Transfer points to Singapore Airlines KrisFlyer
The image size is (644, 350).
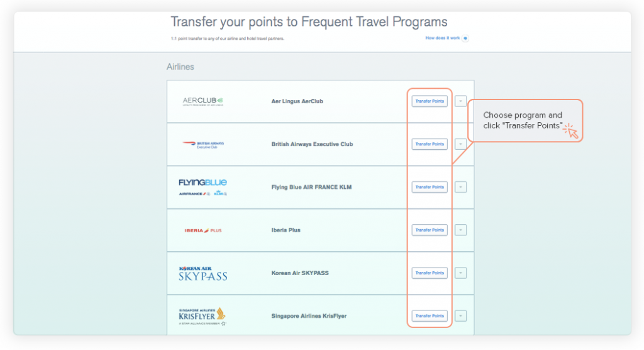coord(430,316)
